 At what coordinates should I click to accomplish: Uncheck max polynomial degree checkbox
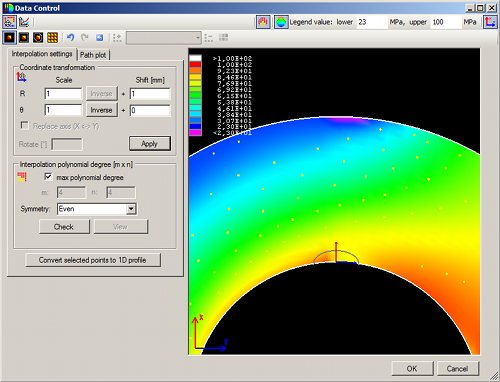click(x=48, y=177)
